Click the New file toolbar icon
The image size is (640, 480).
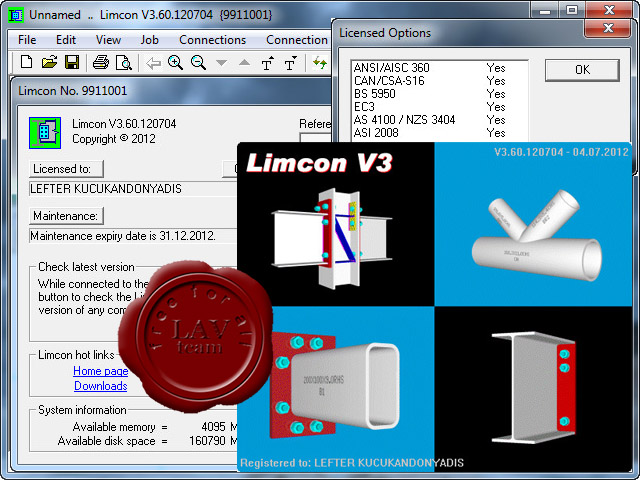(x=27, y=62)
